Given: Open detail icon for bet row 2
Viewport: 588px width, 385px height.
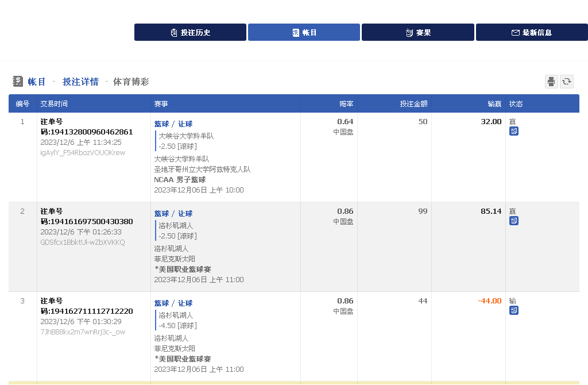Looking at the screenshot, I should [514, 221].
